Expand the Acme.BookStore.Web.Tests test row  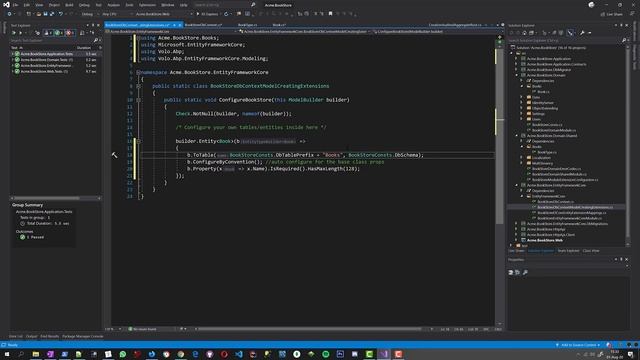13,71
